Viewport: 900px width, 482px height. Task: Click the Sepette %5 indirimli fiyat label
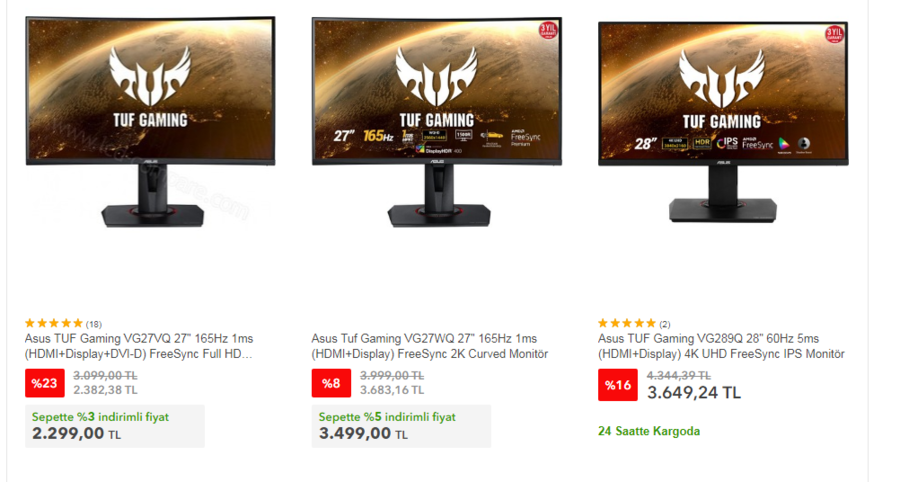(387, 417)
